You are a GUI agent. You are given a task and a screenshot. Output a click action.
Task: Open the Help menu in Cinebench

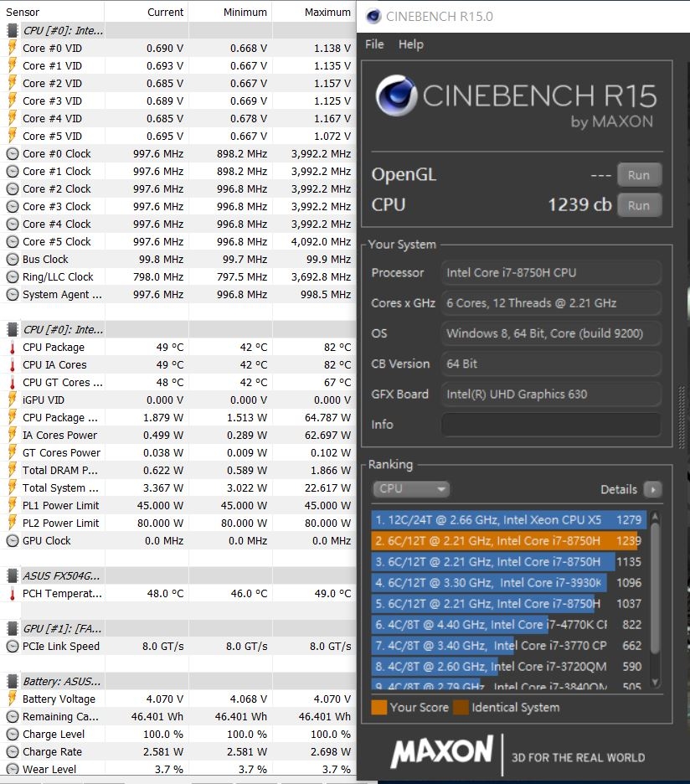(410, 44)
